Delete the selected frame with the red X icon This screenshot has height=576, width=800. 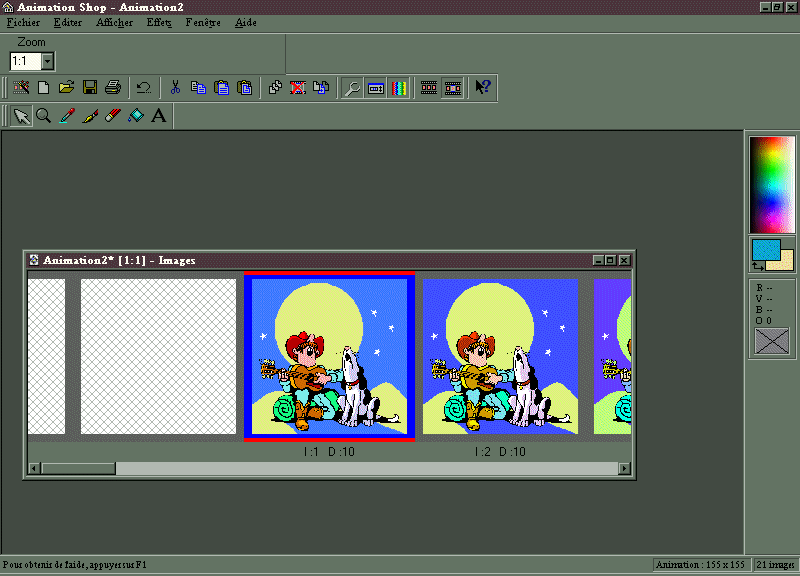point(298,88)
